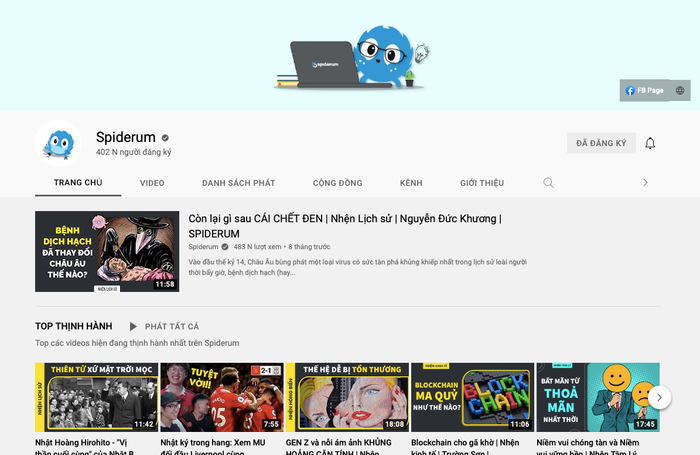Open the Thế hệ dễ bị tổn thương thumbnail
The width and height of the screenshot is (700, 455).
click(347, 397)
